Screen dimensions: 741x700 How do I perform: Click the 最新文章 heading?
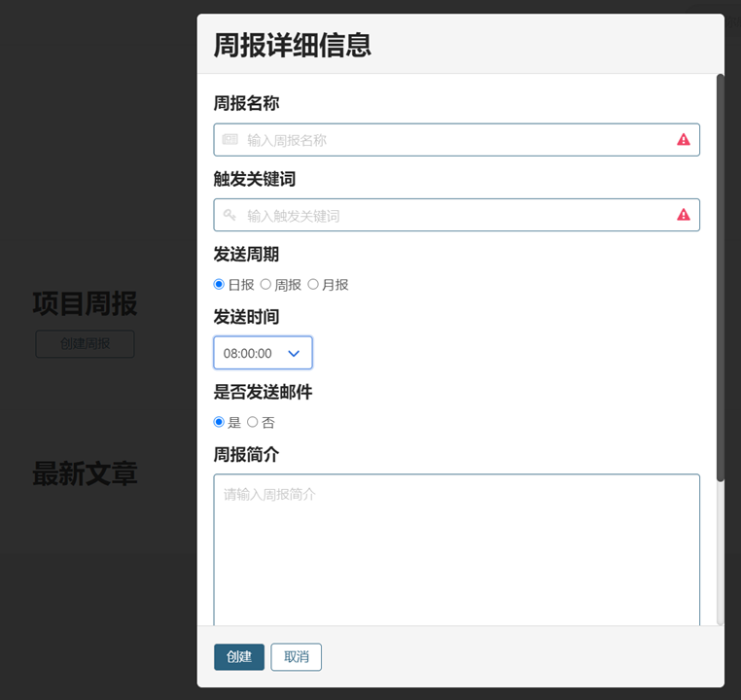85,473
